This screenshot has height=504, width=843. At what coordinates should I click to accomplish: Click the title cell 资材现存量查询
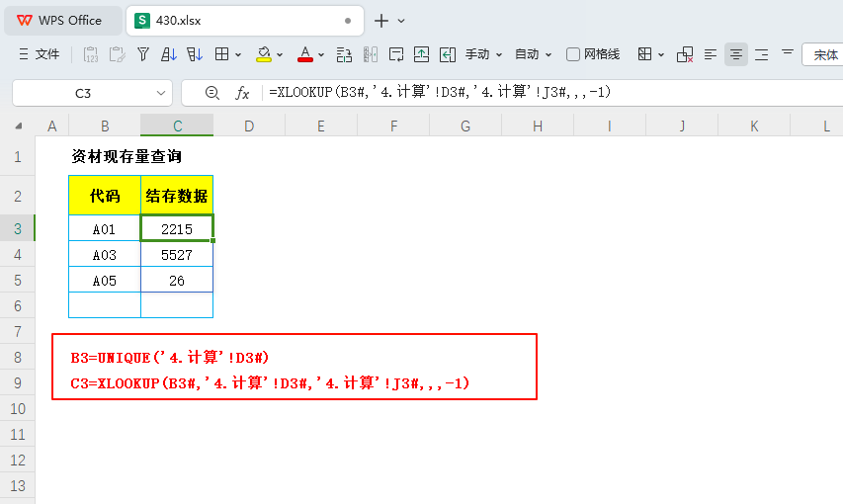(126, 156)
